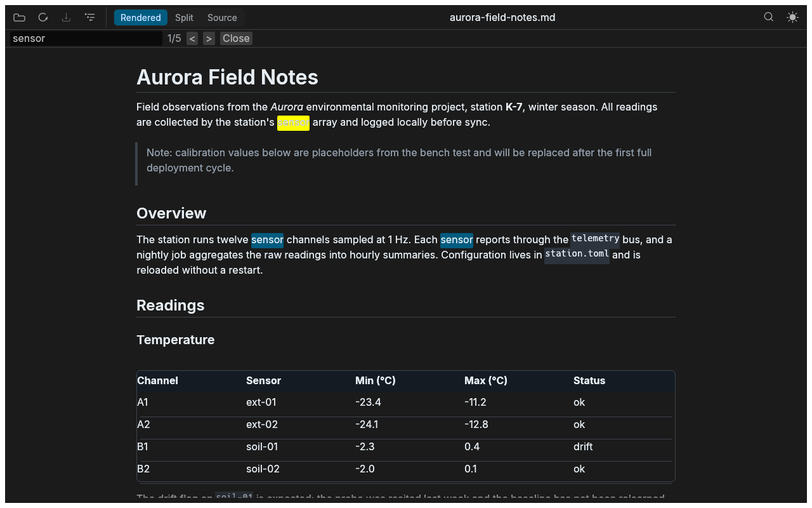Click the "-23.4" minimum value
The height and width of the screenshot is (508, 812).
coord(368,403)
